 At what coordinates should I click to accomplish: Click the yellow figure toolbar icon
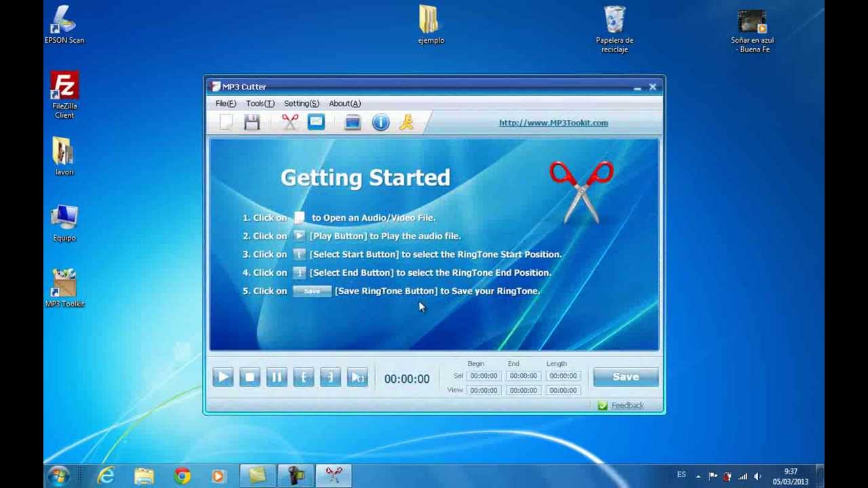click(407, 122)
